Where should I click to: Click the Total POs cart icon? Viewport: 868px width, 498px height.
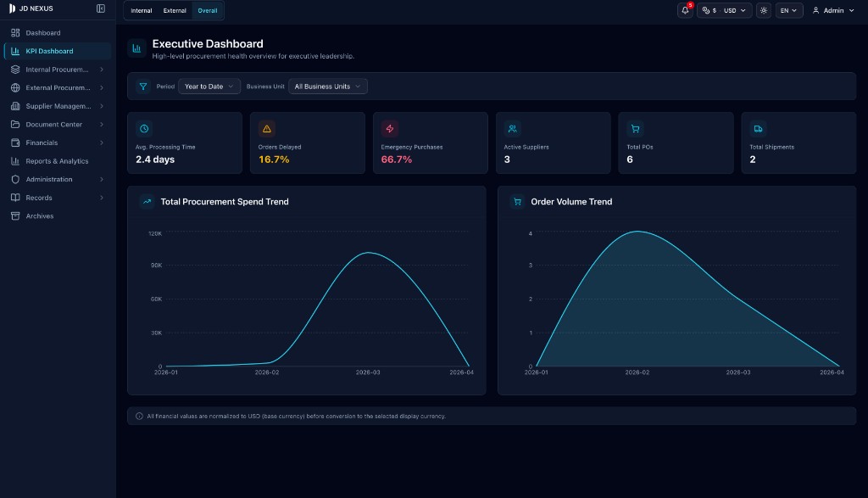coord(635,128)
